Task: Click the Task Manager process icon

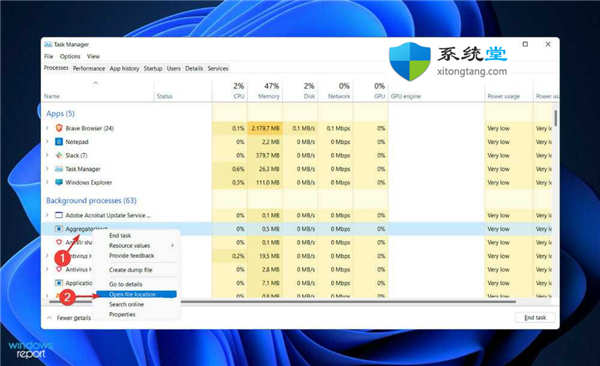Action: [x=59, y=169]
